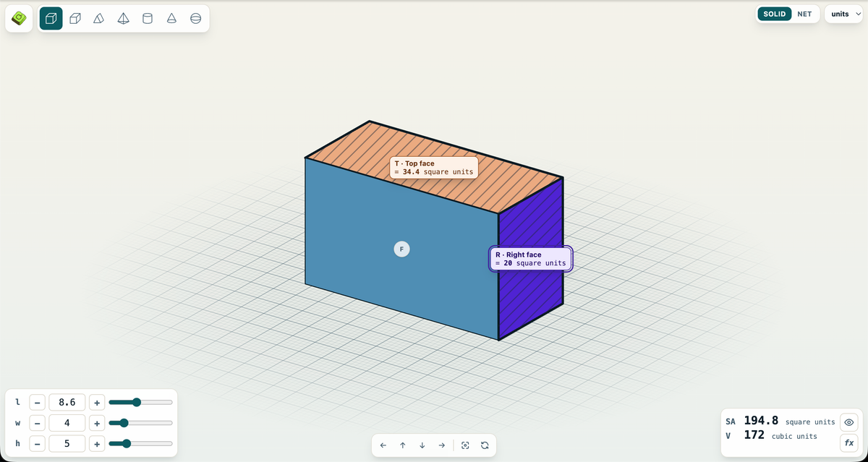The height and width of the screenshot is (462, 868).
Task: Select the triangular prism shape tool
Action: click(99, 19)
